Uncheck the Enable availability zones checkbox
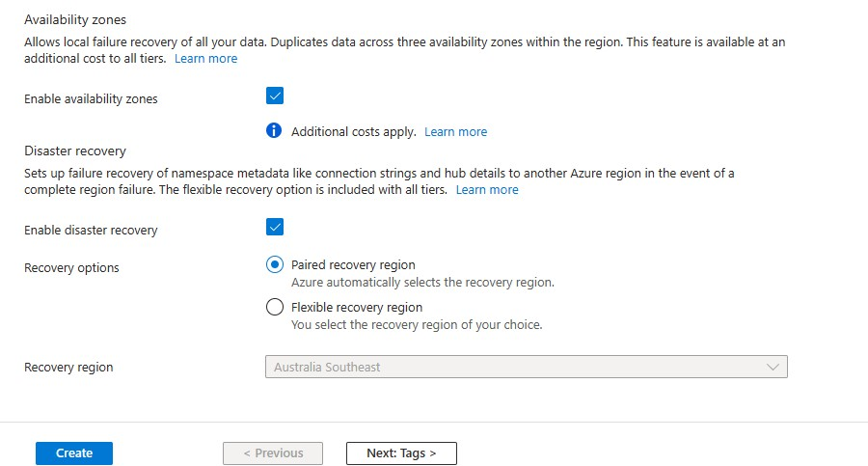 click(275, 96)
